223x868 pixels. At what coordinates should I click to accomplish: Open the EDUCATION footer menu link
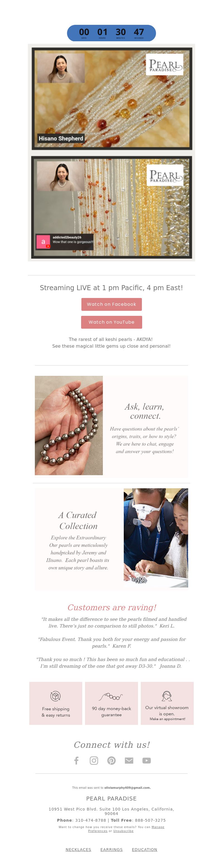tap(144, 850)
